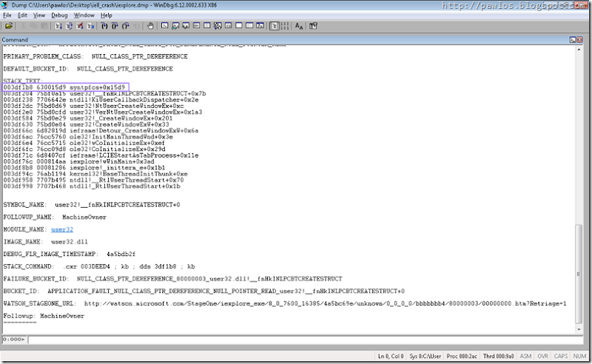
Task: Click the NUM status bar indicator
Action: point(579,356)
